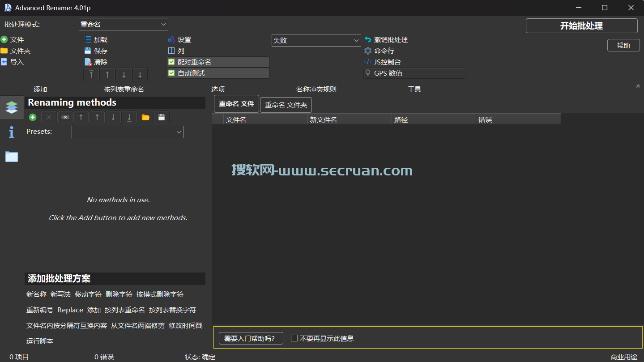The image size is (644, 362).
Task: Click the clear all methods backspace icon
Action: point(65,117)
